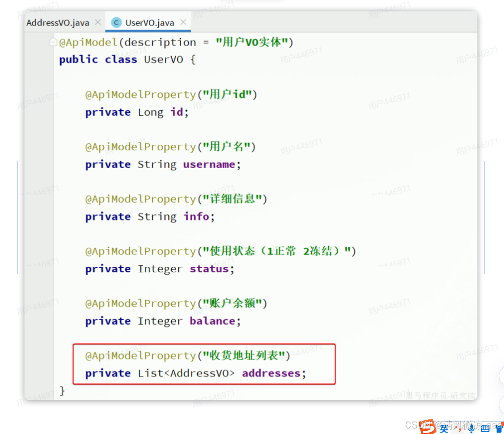Click the public keyword in class declaration
Image resolution: width=504 pixels, height=434 pixels.
point(79,59)
